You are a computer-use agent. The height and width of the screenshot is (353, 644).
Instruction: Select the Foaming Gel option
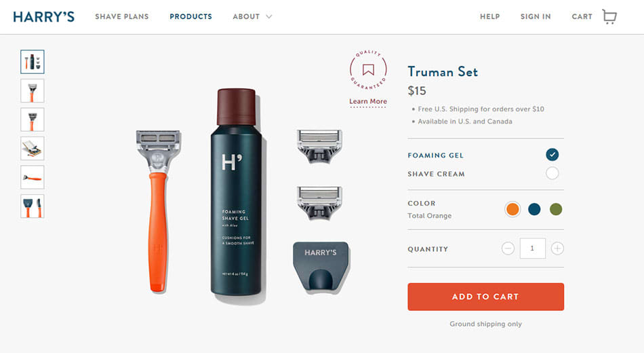click(x=552, y=155)
